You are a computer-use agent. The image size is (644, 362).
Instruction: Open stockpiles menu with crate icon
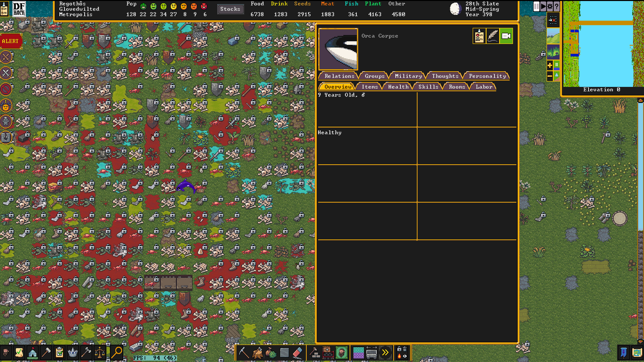point(328,353)
